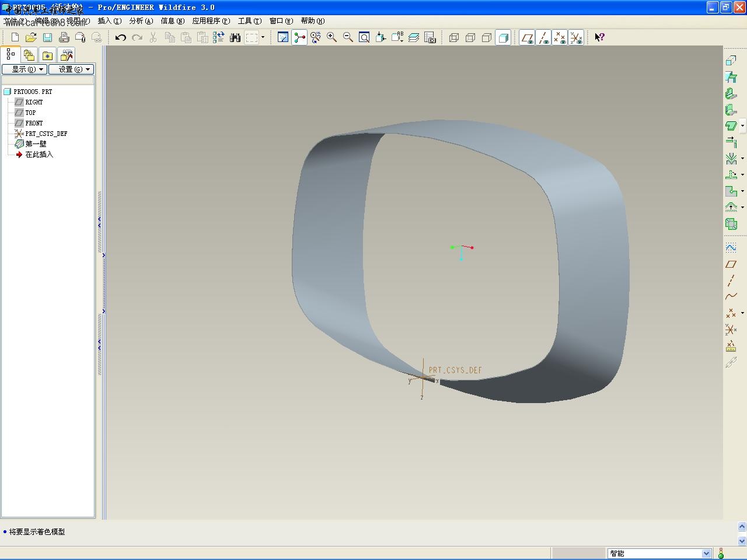Image resolution: width=747 pixels, height=560 pixels.
Task: Switch to shaded display mode
Action: [503, 37]
